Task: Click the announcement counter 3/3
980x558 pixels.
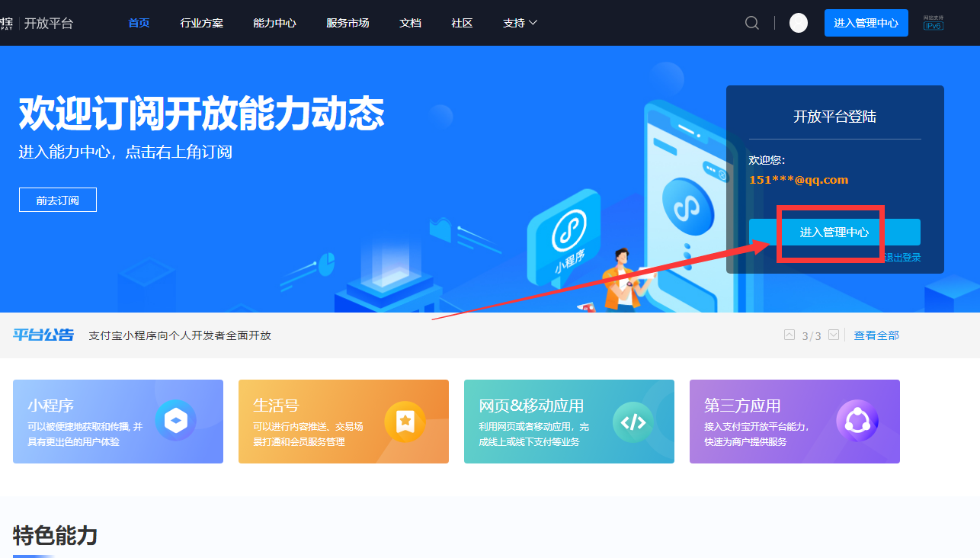Action: [812, 336]
